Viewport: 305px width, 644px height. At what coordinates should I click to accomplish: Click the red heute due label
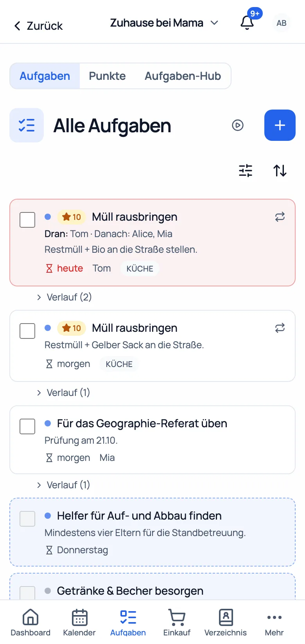70,268
